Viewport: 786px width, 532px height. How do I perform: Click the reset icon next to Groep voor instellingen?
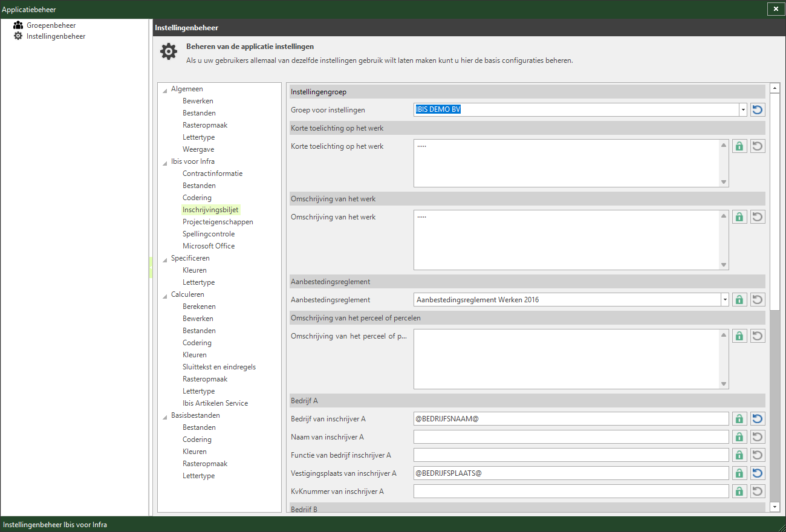[758, 110]
